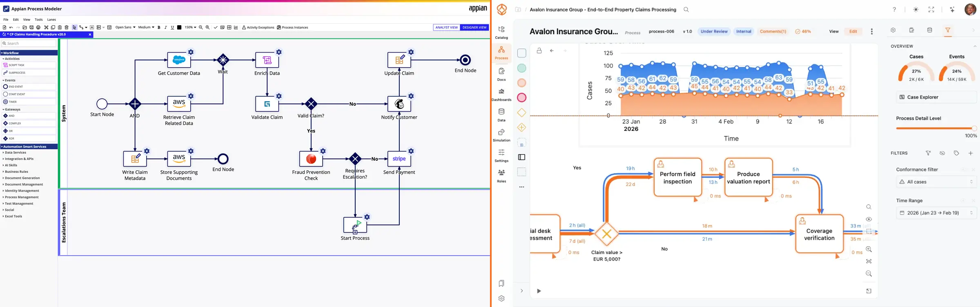Open the Time Range date dropdown
The width and height of the screenshot is (980, 307).
click(x=936, y=213)
